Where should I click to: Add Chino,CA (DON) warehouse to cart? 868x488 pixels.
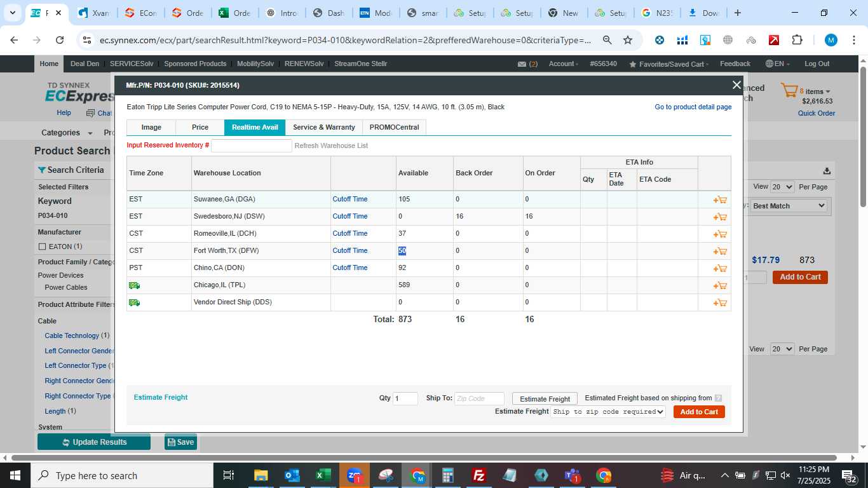pos(720,268)
